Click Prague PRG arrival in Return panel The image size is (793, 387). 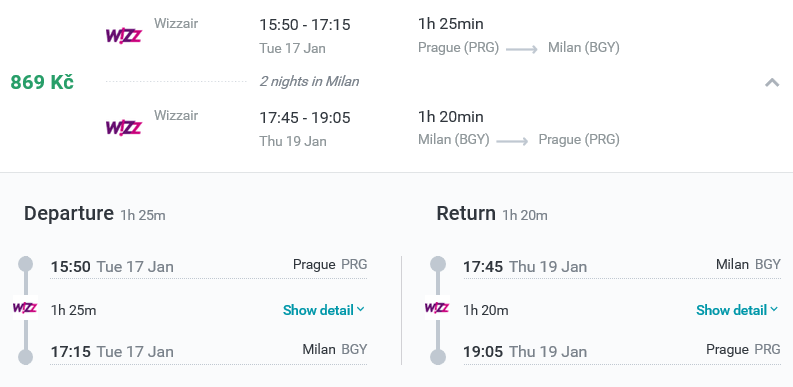pos(743,350)
